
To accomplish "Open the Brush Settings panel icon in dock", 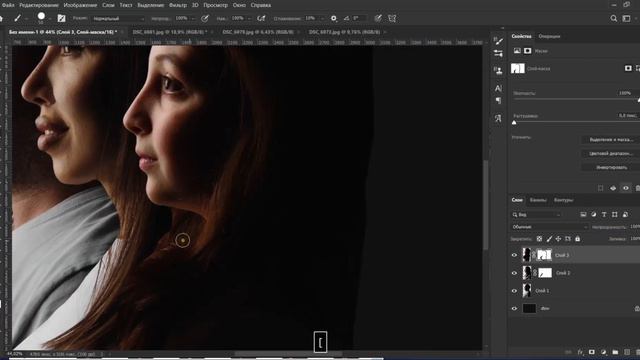I will coord(498,53).
